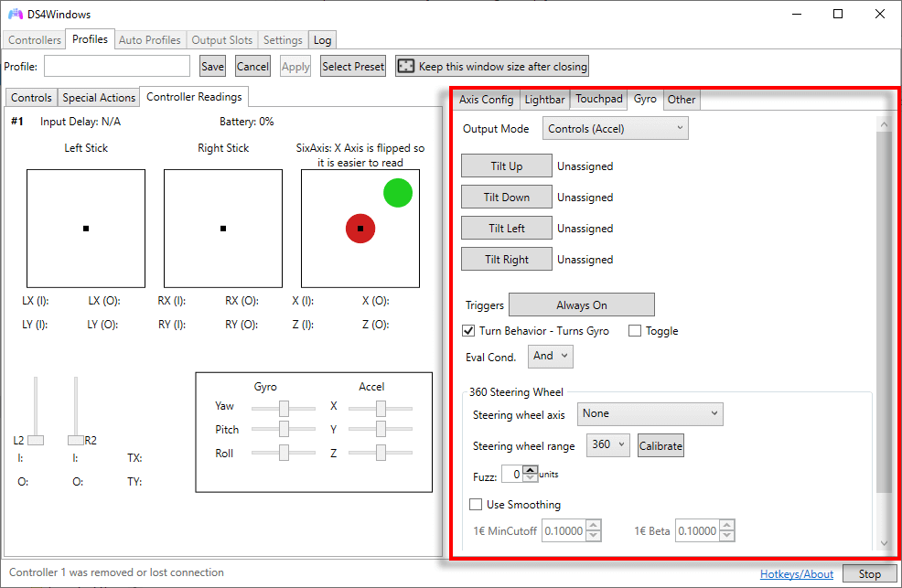Click into the Profile name field
Viewport: 902px width, 588px height.
[117, 66]
